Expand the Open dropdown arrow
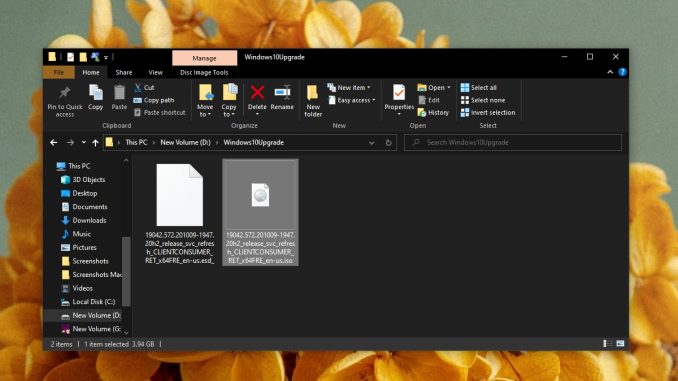The image size is (678, 381). (x=449, y=88)
